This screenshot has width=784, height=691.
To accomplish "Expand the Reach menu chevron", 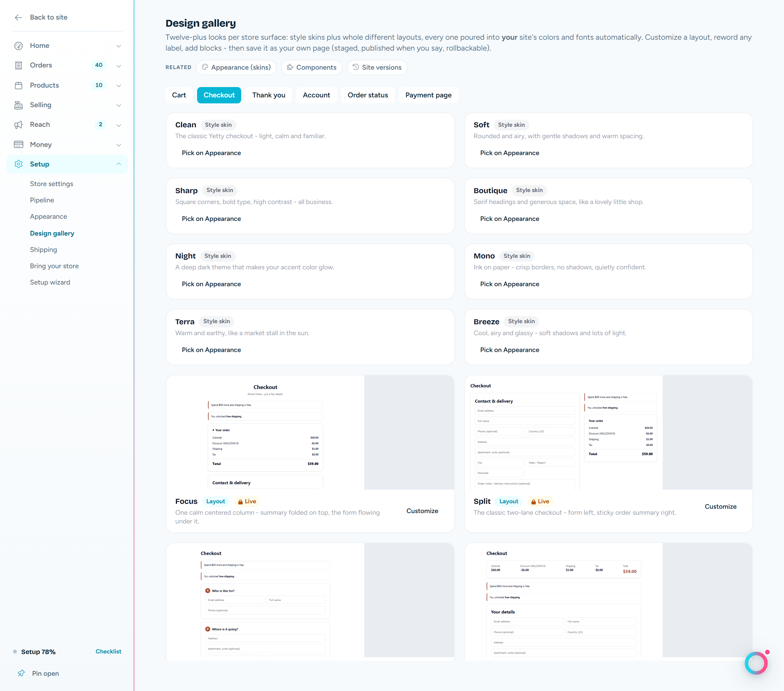I will point(119,125).
